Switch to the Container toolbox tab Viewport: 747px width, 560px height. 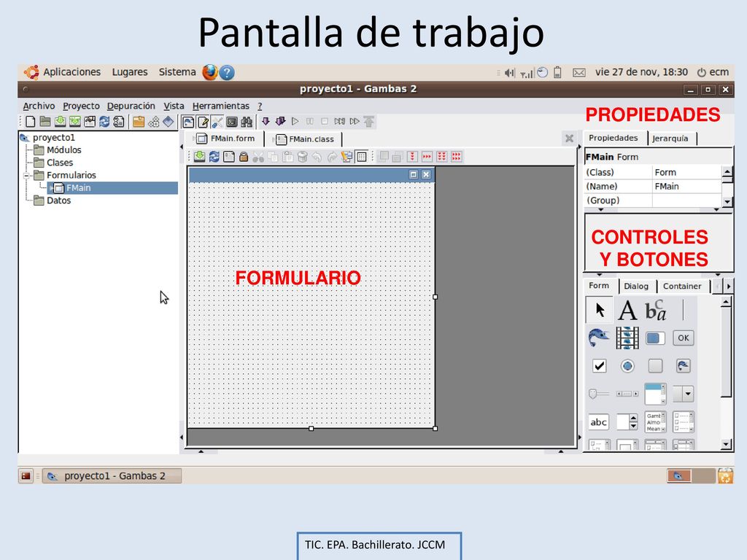tap(682, 286)
